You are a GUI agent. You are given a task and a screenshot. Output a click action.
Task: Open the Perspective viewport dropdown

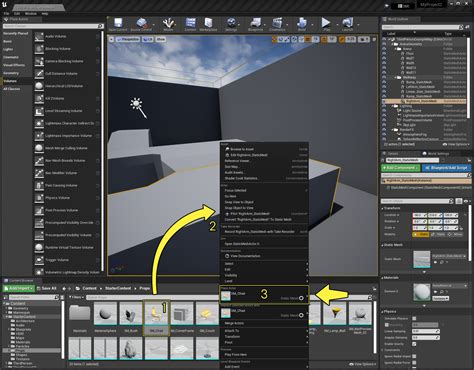pyautogui.click(x=128, y=39)
